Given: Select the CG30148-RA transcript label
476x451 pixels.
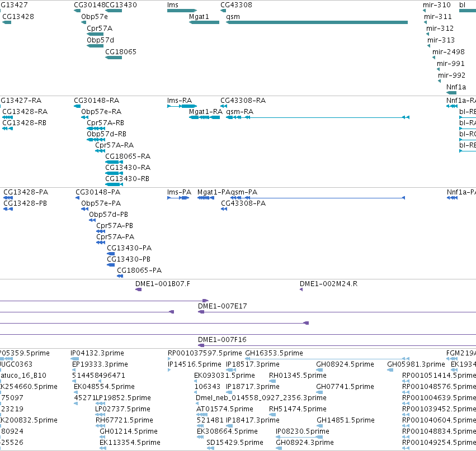Looking at the screenshot, I should [x=97, y=101].
